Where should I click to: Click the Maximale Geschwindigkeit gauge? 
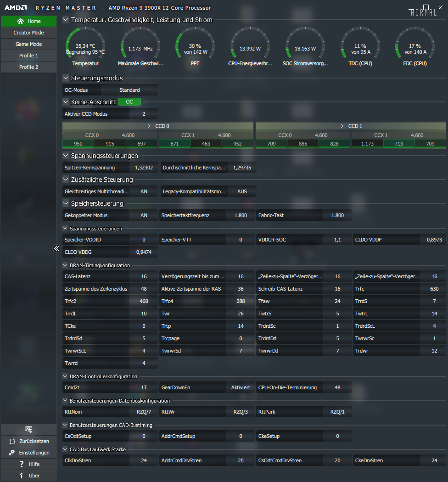[140, 43]
